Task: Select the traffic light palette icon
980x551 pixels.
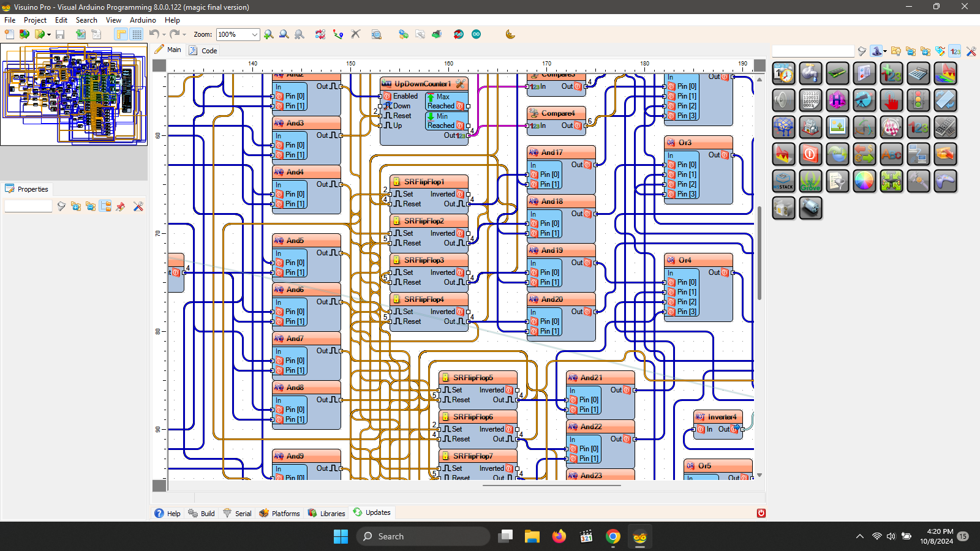Action: coord(918,100)
